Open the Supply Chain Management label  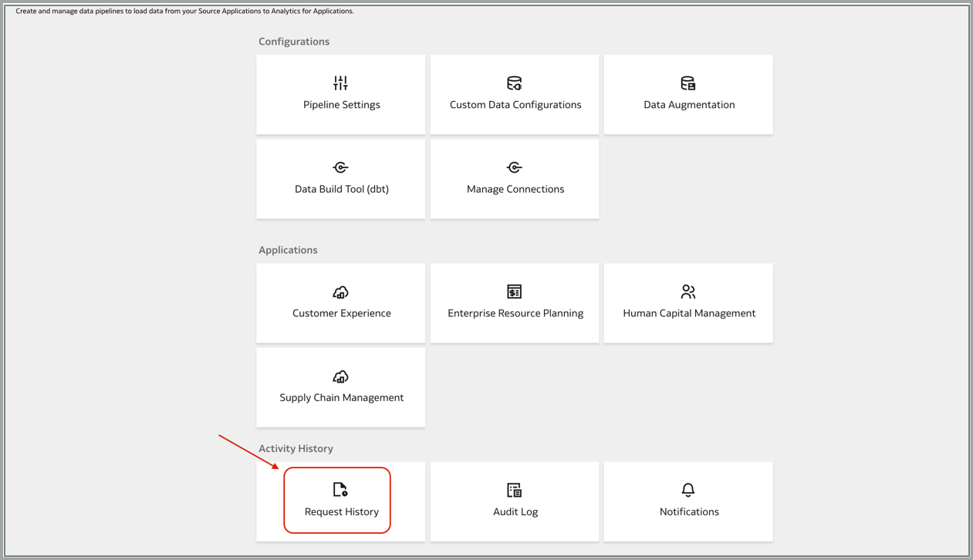[x=341, y=397]
